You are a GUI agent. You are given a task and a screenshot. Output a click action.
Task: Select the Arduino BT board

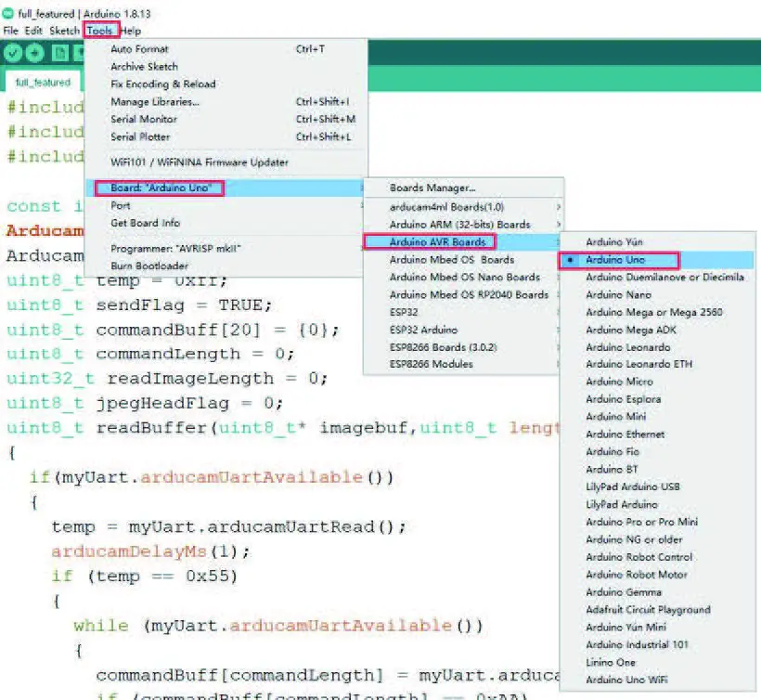(657, 469)
